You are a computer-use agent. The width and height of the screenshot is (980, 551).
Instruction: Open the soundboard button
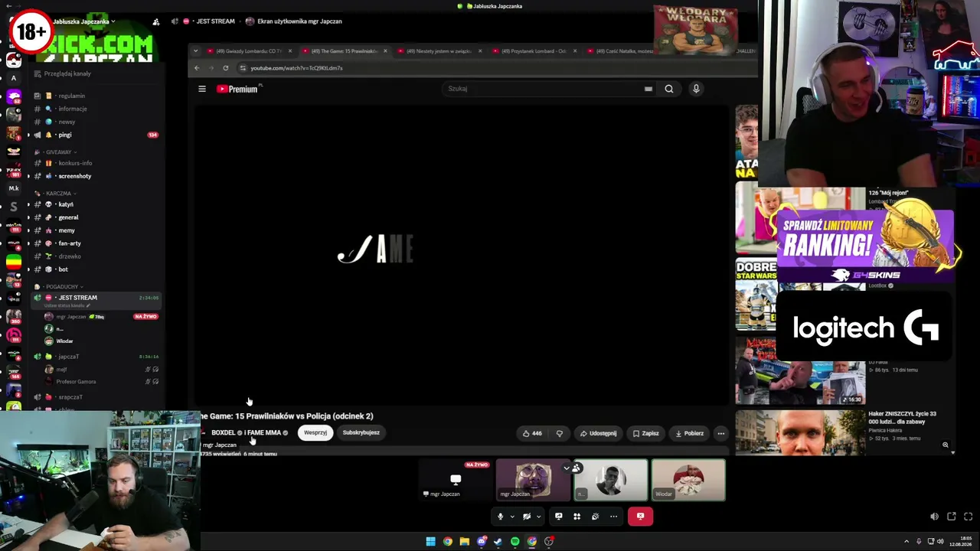coord(595,517)
